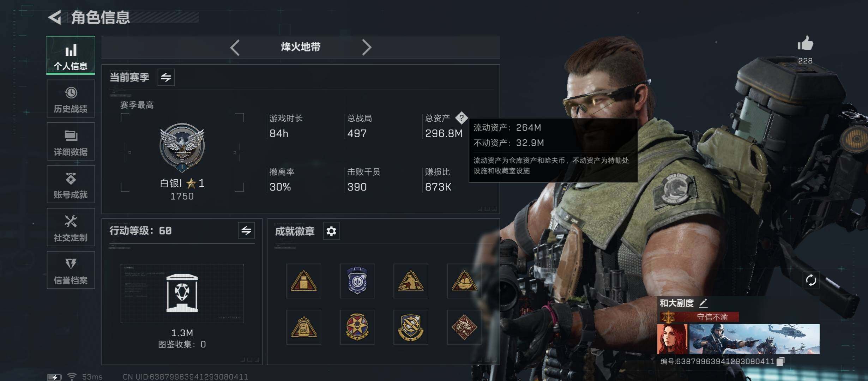Go back using the 角色信息 arrow
Viewport: 868px width, 381px height.
click(x=55, y=17)
